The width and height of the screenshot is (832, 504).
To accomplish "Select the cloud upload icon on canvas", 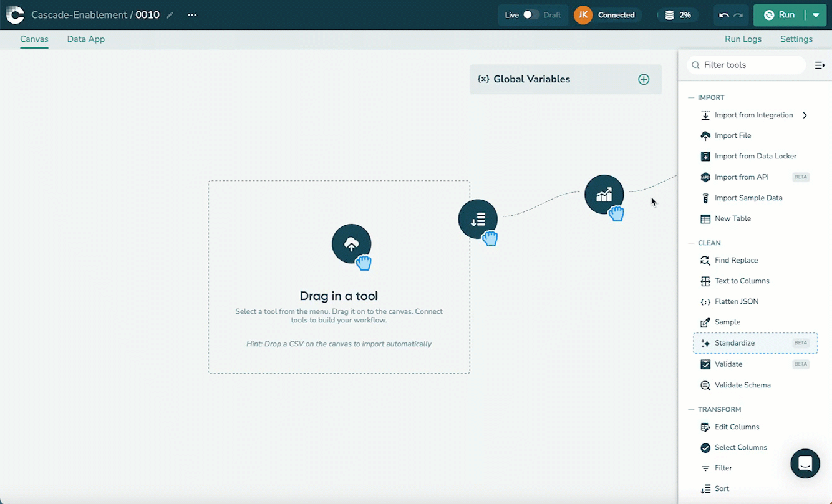I will coord(351,244).
